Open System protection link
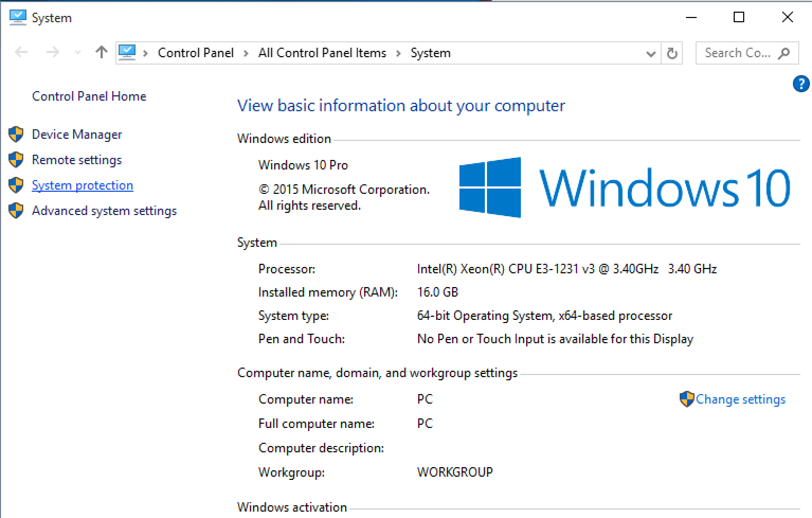The image size is (812, 518). 82,185
